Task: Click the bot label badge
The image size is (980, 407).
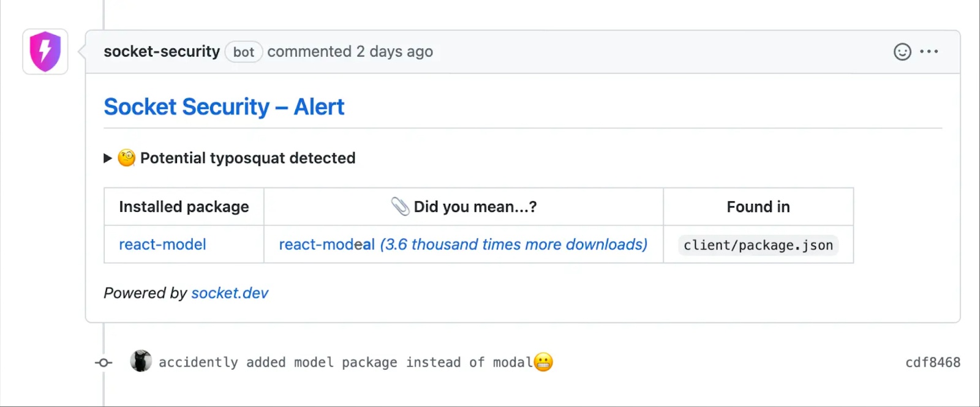Action: (x=244, y=52)
